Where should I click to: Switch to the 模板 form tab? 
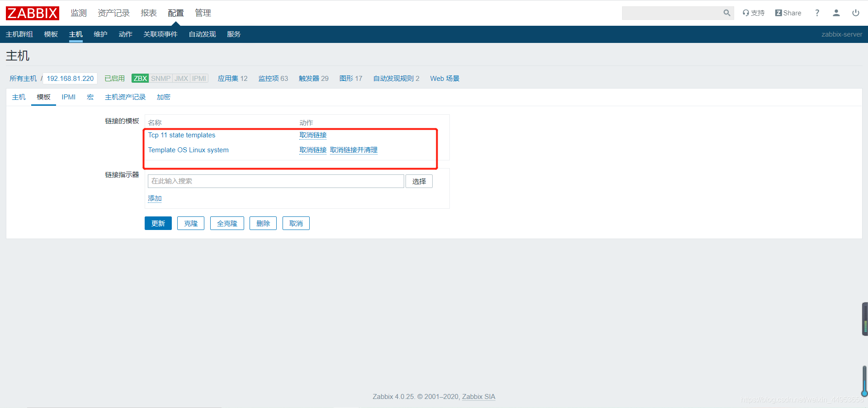pyautogui.click(x=43, y=97)
